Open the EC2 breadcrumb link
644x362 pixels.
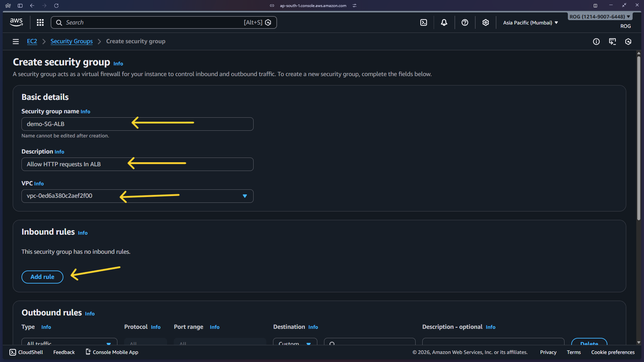pyautogui.click(x=32, y=41)
